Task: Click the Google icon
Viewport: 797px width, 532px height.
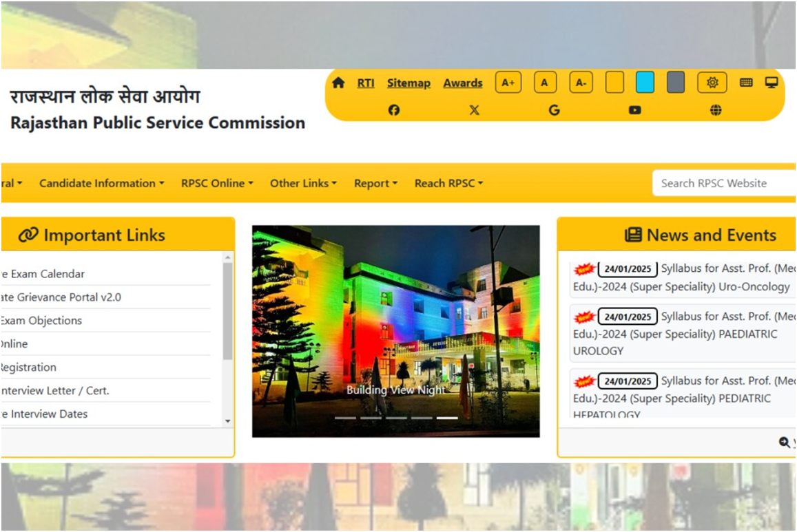Action: point(554,110)
